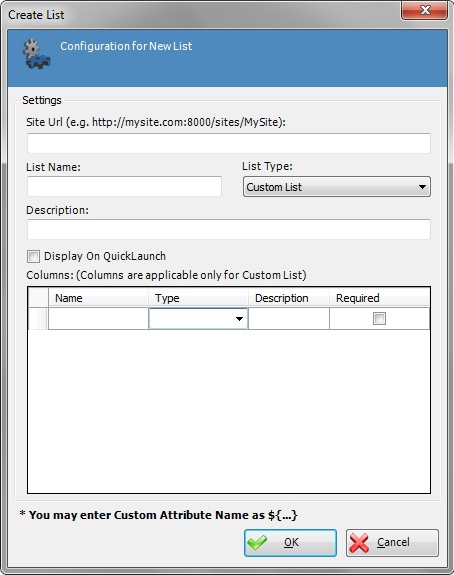Focus the Site Url text field

pyautogui.click(x=229, y=143)
